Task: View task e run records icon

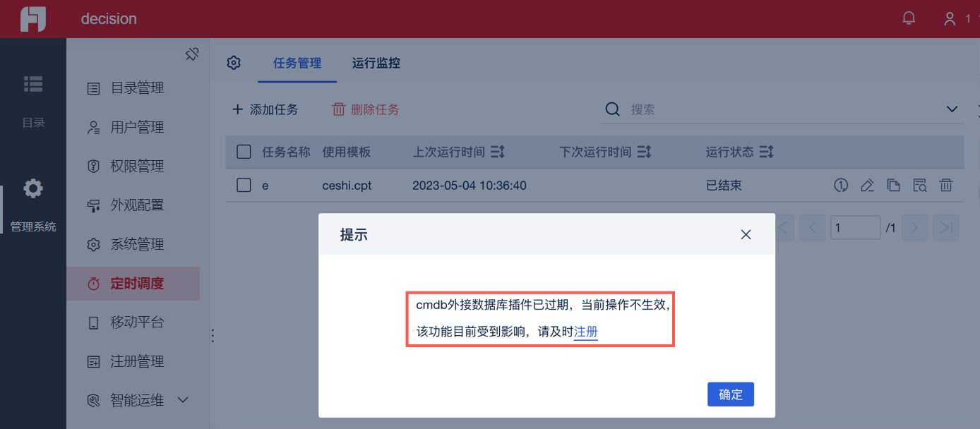Action: tap(919, 186)
